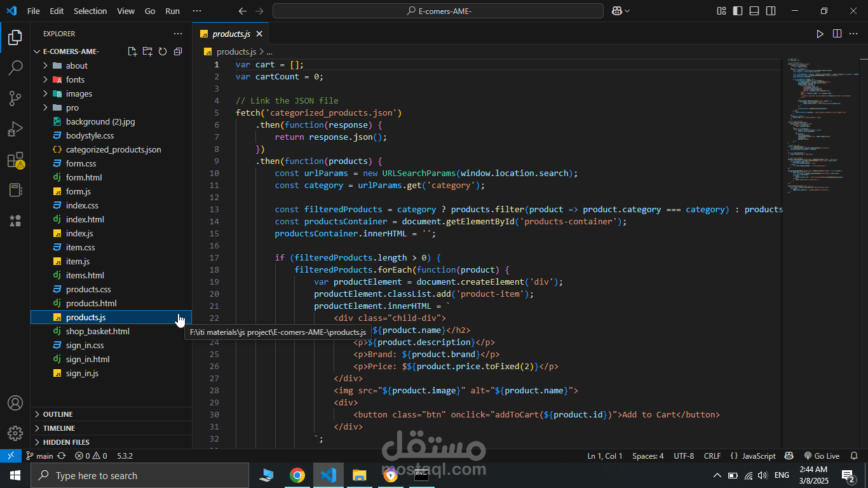Open the Run and Debug view
Viewport: 868px width, 488px height.
point(15,130)
